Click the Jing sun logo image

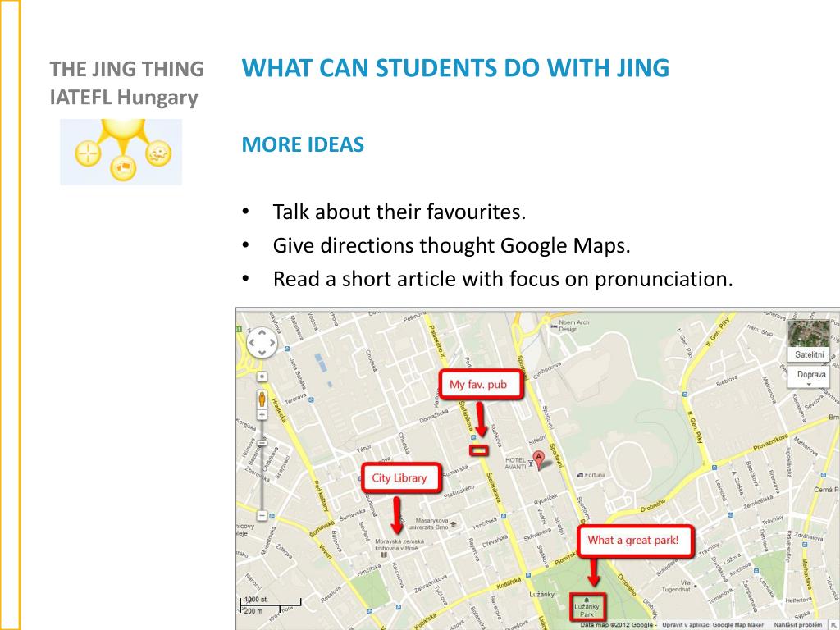121,152
